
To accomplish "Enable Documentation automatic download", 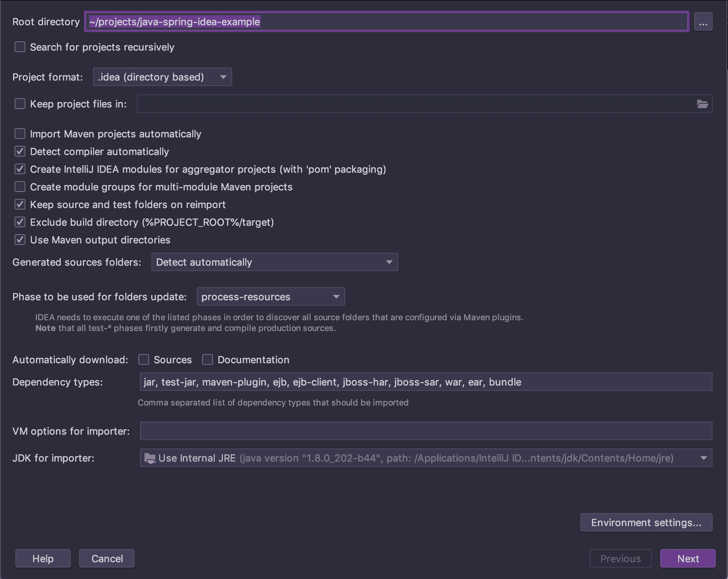I will pos(207,359).
